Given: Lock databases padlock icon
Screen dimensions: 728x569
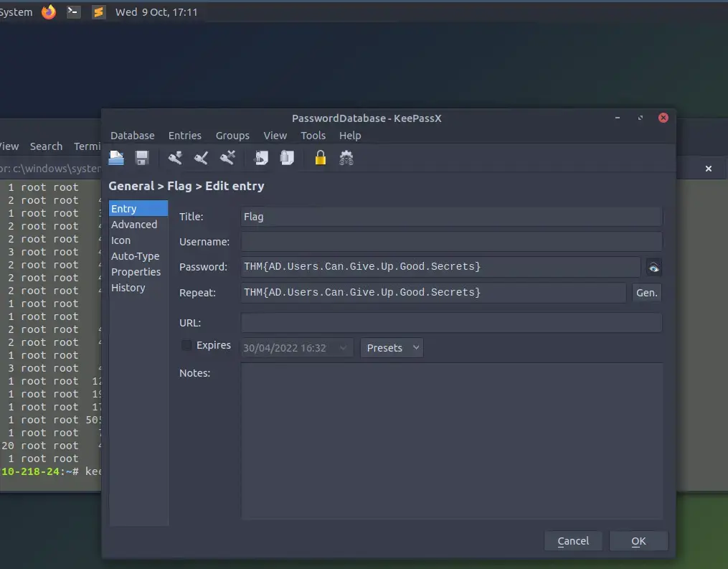Looking at the screenshot, I should 321,158.
